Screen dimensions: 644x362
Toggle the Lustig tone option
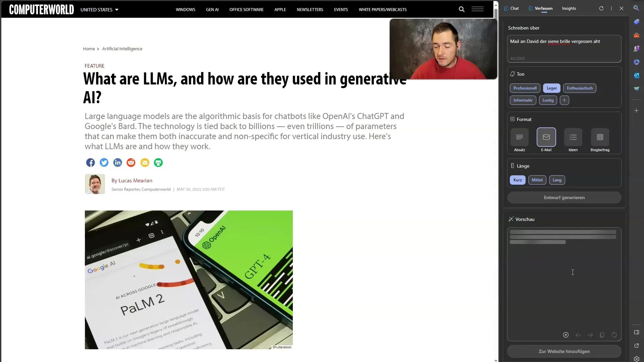coord(548,100)
